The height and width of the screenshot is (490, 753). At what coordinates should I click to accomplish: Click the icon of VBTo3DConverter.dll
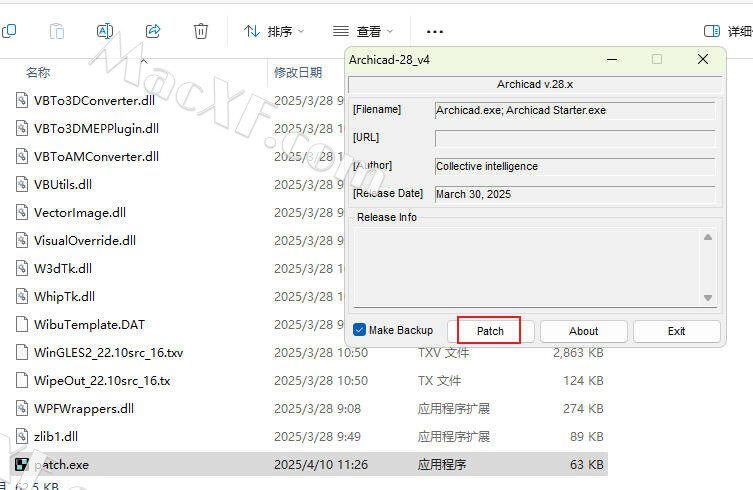pyautogui.click(x=22, y=100)
